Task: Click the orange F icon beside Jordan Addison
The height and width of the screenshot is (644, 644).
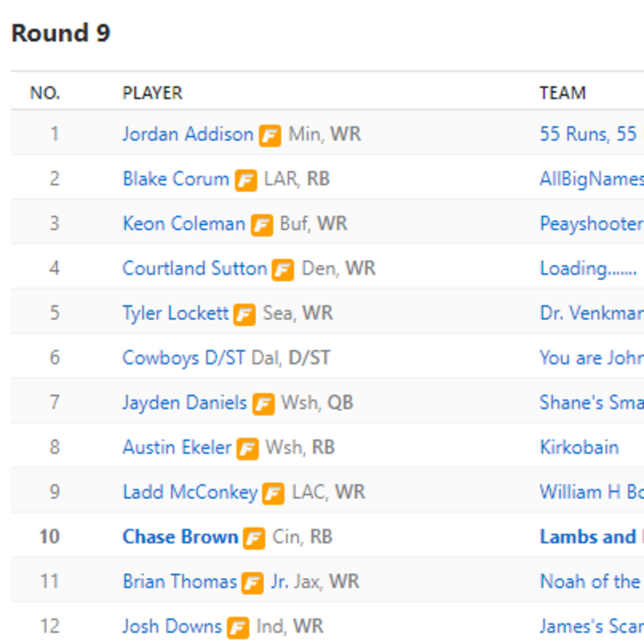Action: 270,135
